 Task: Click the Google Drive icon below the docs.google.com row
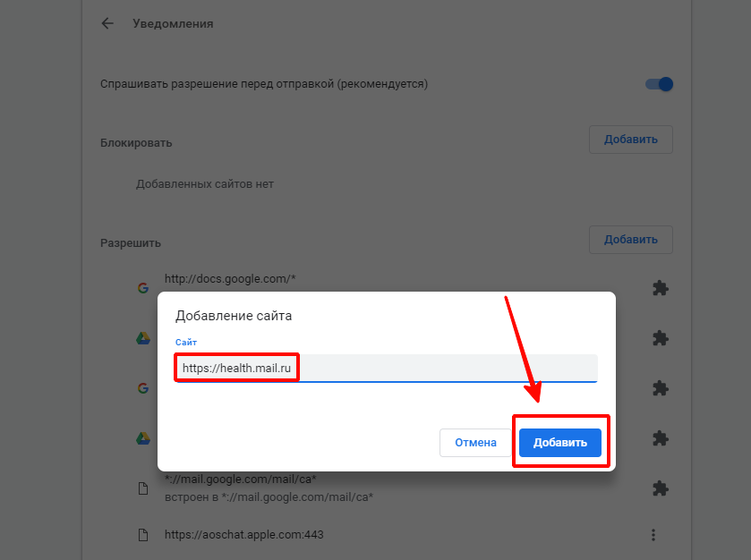tap(142, 339)
